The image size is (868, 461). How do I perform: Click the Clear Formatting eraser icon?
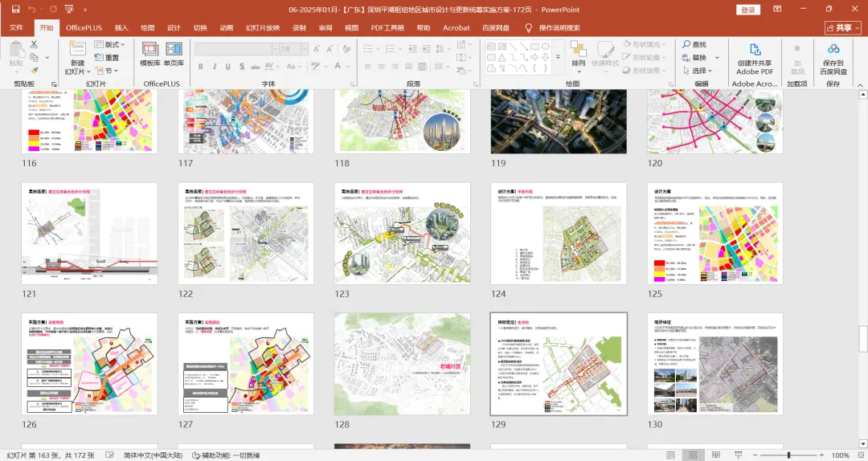coord(346,49)
